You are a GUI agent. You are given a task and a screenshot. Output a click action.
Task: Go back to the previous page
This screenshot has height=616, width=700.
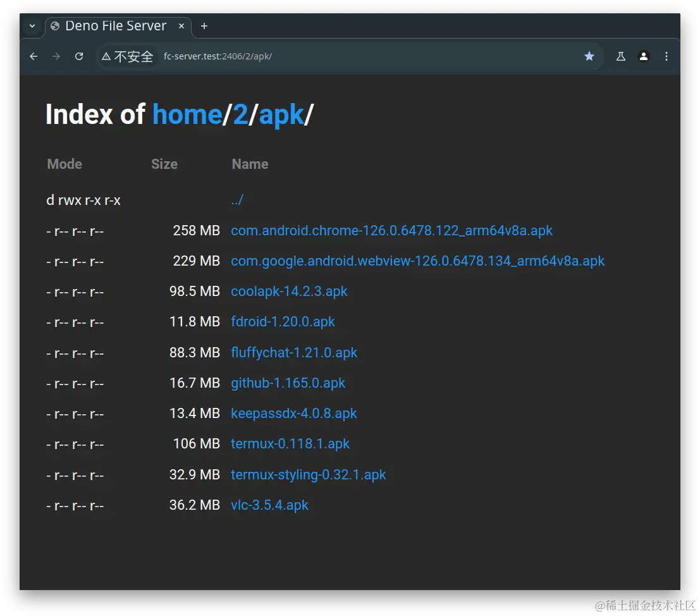pyautogui.click(x=34, y=56)
